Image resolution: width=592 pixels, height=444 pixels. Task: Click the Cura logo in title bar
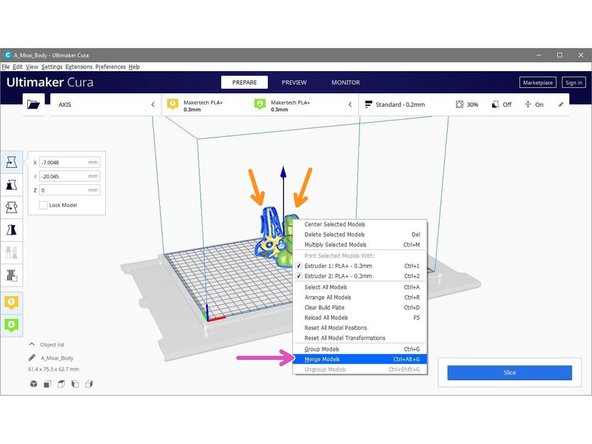click(x=8, y=55)
